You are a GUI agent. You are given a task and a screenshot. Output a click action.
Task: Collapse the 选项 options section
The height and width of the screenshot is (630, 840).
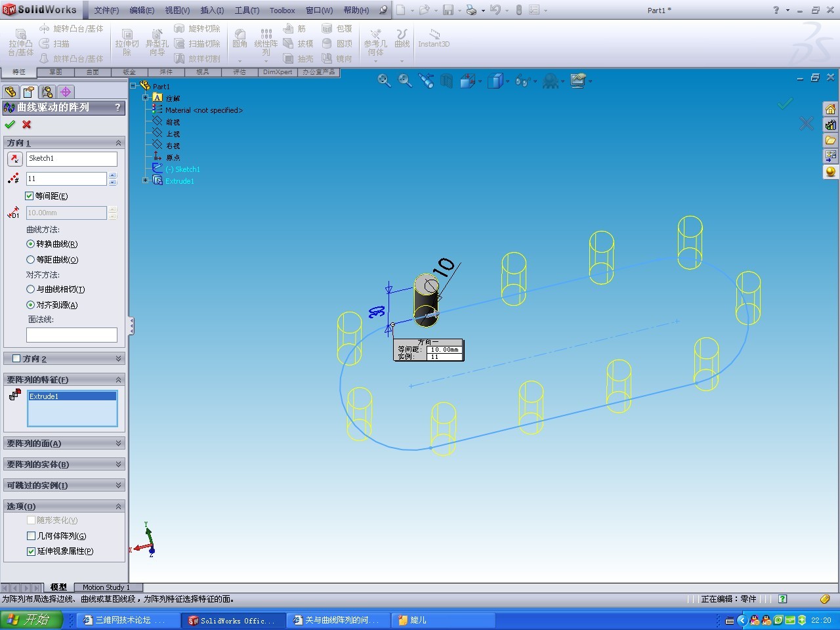tap(119, 507)
